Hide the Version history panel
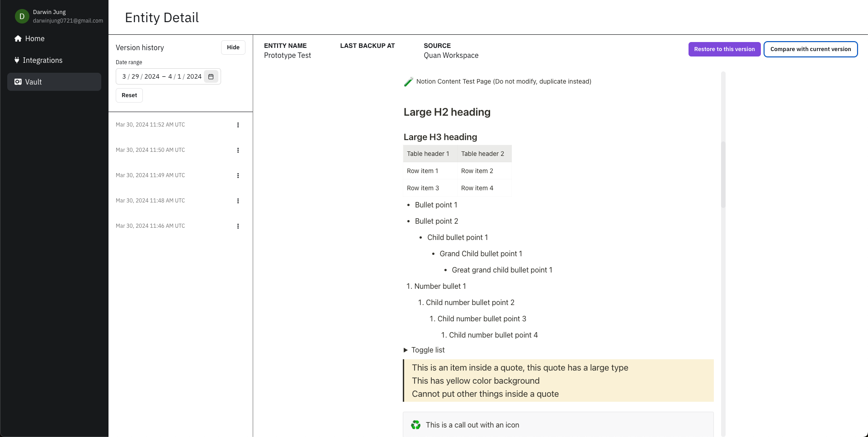 233,47
